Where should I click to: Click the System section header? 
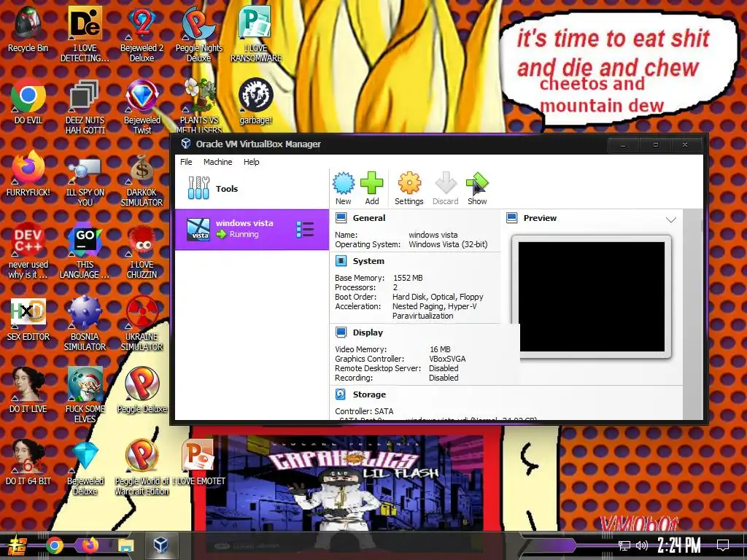pos(368,261)
